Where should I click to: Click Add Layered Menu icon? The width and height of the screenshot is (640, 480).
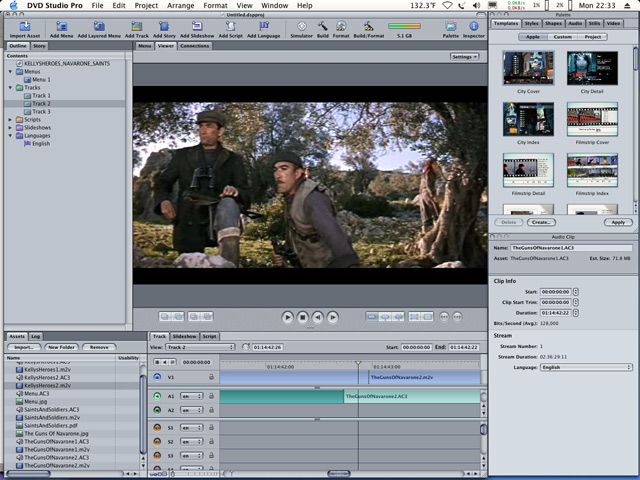(99, 27)
